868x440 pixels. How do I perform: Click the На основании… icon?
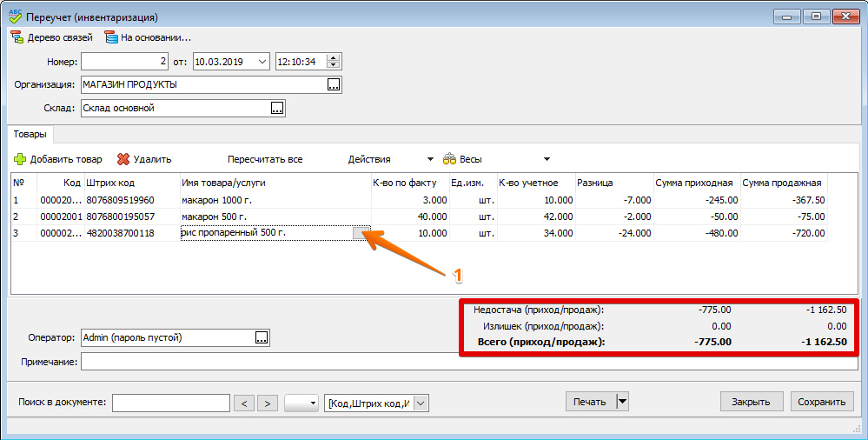(x=110, y=37)
